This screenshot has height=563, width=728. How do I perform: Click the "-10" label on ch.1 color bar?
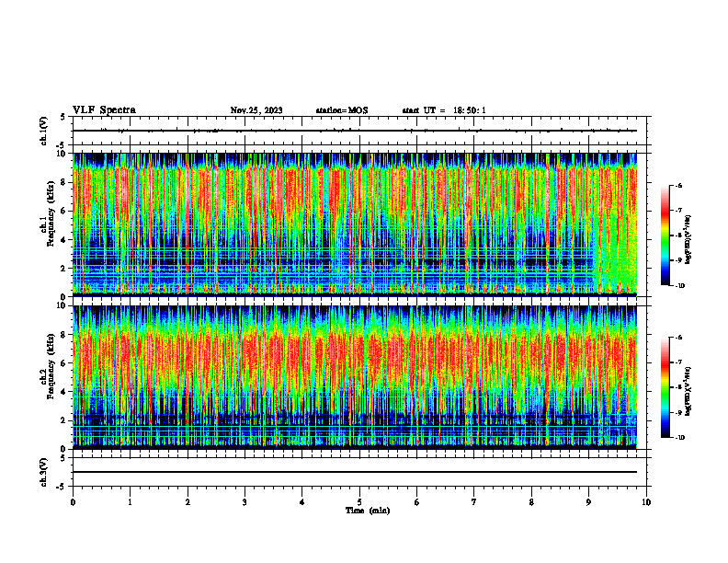(x=678, y=286)
